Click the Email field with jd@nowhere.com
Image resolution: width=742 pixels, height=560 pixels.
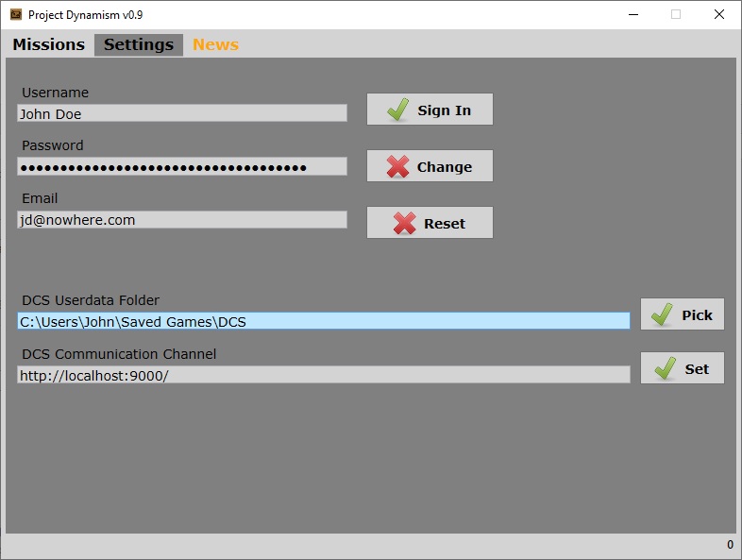coord(182,220)
